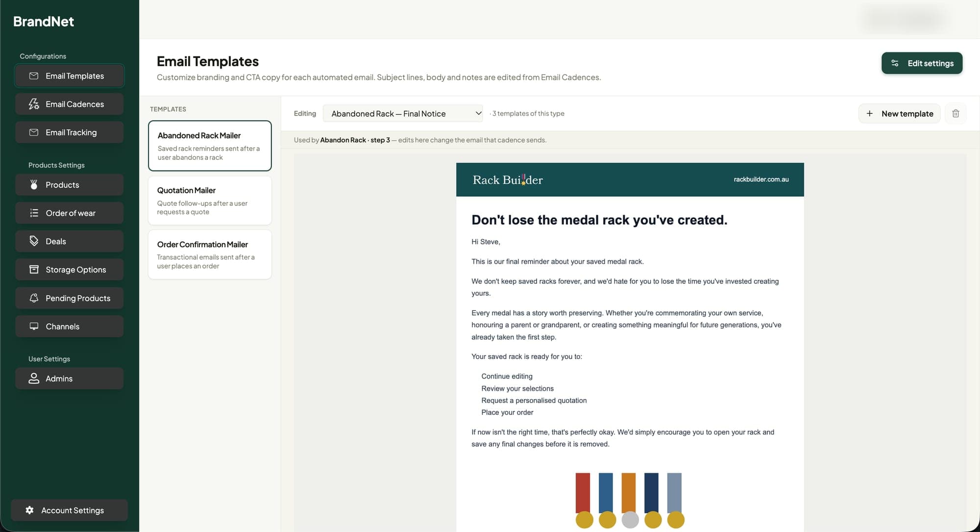The height and width of the screenshot is (532, 980).
Task: Click the Deals tag icon
Action: (x=34, y=241)
